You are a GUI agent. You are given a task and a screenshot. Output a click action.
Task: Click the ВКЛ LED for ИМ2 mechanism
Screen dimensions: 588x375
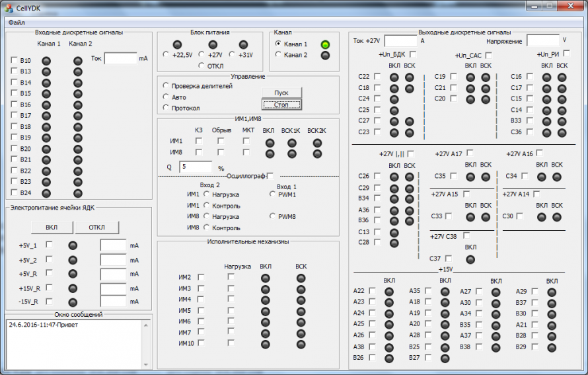(x=266, y=278)
